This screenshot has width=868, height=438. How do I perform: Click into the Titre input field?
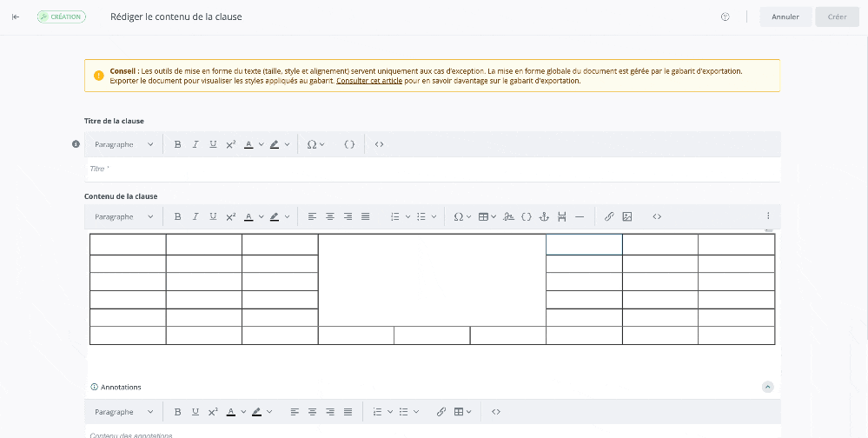432,169
